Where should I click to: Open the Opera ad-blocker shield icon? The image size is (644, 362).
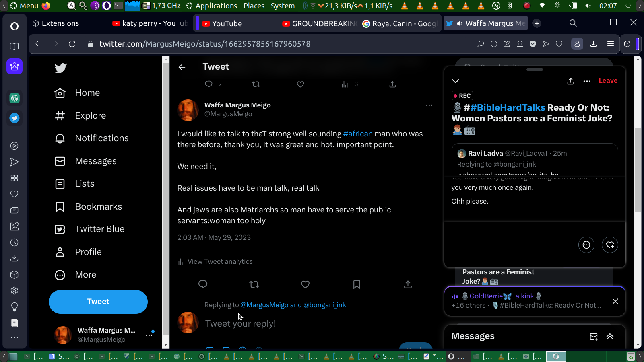click(x=533, y=44)
